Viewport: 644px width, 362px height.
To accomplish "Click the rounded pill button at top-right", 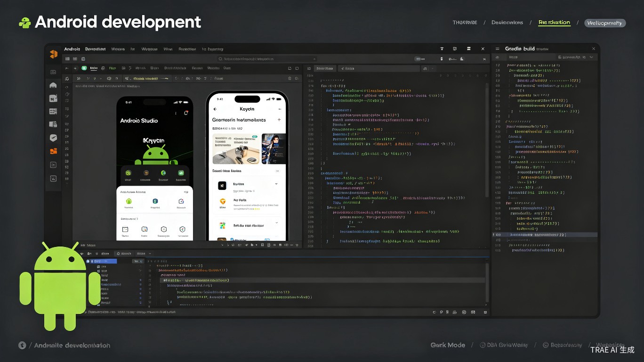I will coord(605,23).
